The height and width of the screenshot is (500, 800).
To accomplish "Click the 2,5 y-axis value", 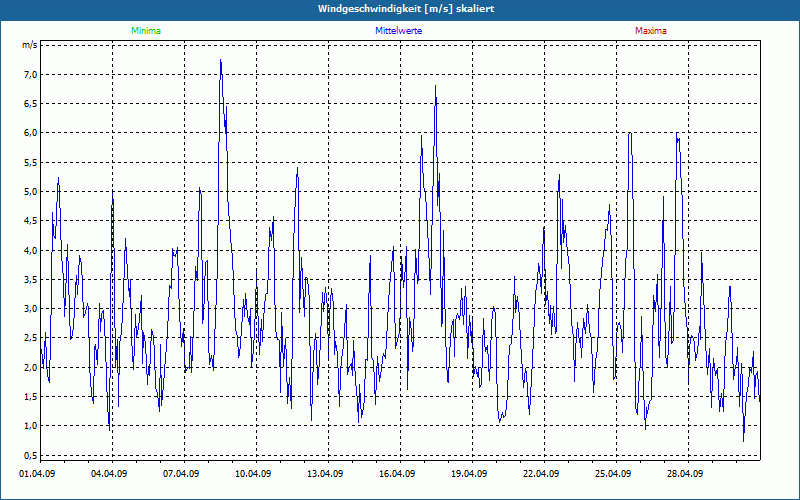I will point(31,338).
